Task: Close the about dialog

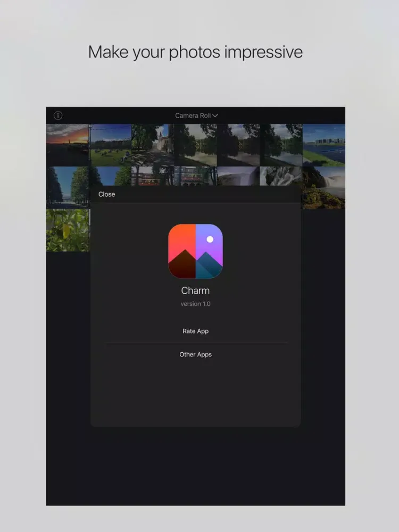Action: click(106, 194)
